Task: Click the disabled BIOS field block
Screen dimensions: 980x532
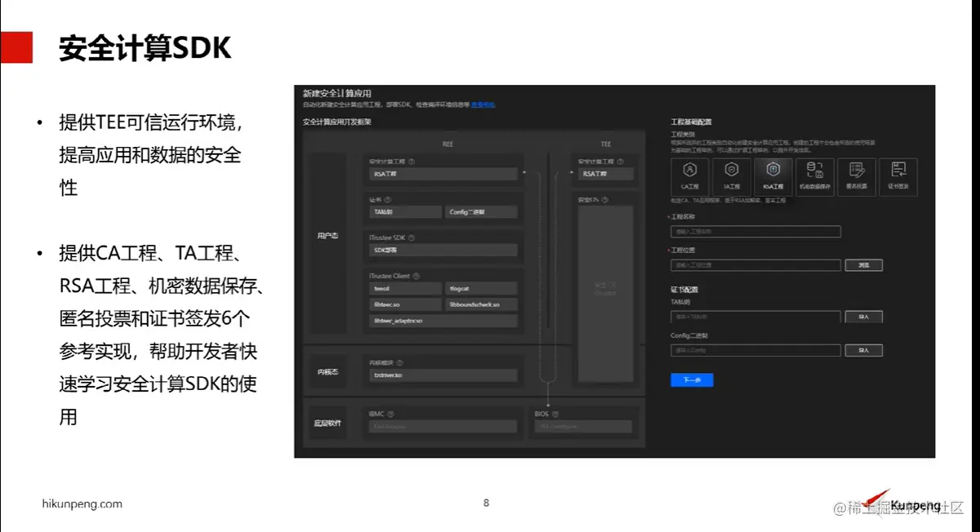Action: (x=583, y=427)
